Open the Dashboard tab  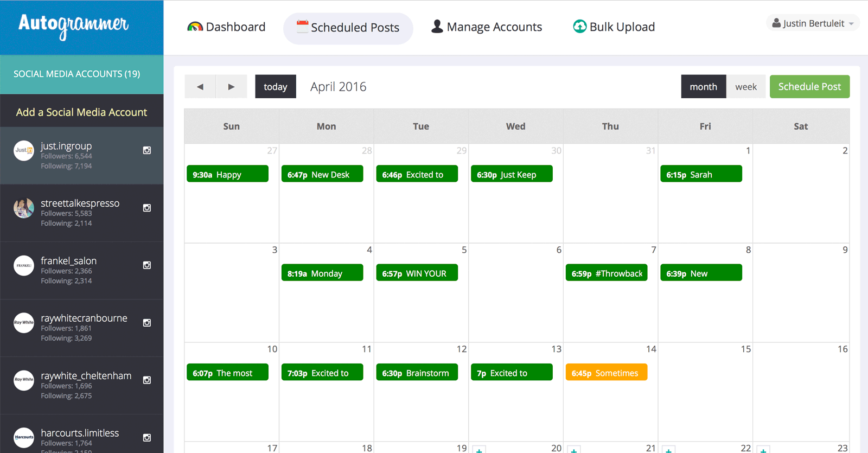point(226,27)
